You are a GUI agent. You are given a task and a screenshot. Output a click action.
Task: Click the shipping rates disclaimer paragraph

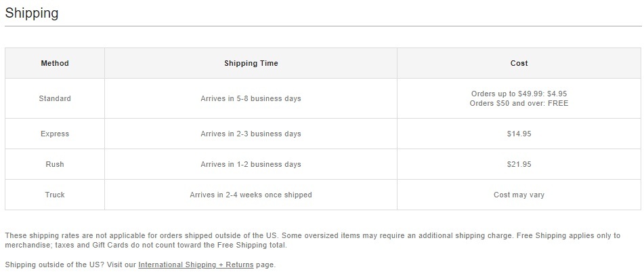point(313,241)
